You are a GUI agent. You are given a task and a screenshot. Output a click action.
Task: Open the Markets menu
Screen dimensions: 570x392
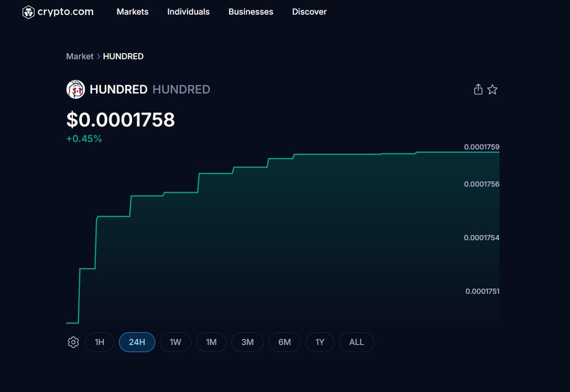[133, 12]
